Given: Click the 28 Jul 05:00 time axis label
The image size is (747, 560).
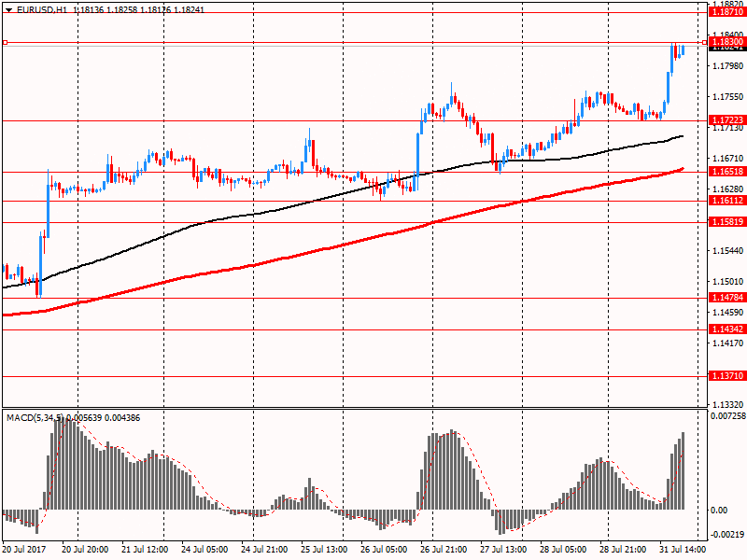Looking at the screenshot, I should point(563,549).
